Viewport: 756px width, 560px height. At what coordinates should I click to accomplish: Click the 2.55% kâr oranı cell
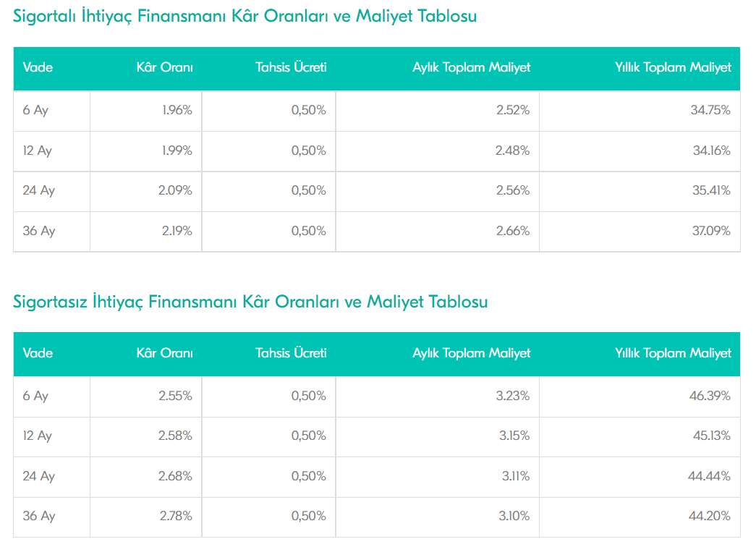(177, 396)
